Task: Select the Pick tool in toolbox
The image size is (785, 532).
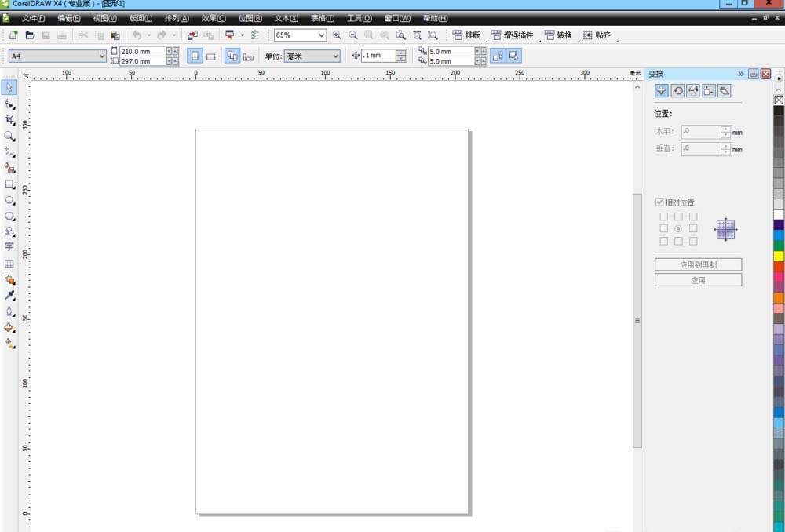Action: point(9,87)
